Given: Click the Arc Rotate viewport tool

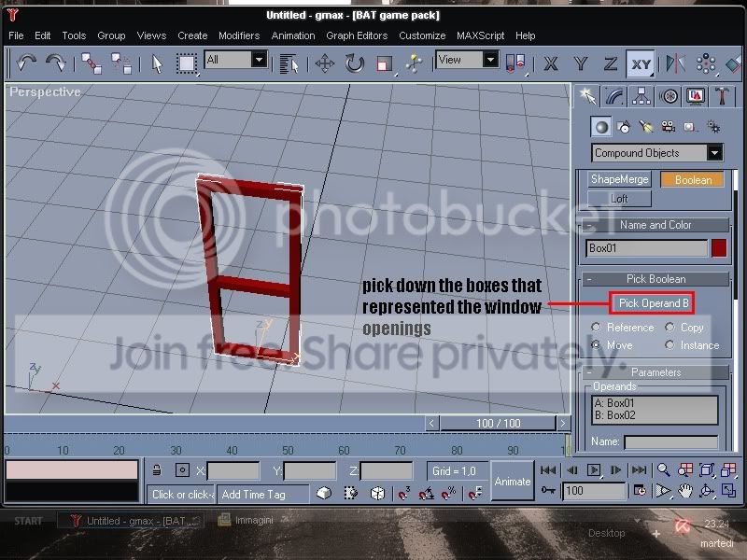Looking at the screenshot, I should 707,491.
